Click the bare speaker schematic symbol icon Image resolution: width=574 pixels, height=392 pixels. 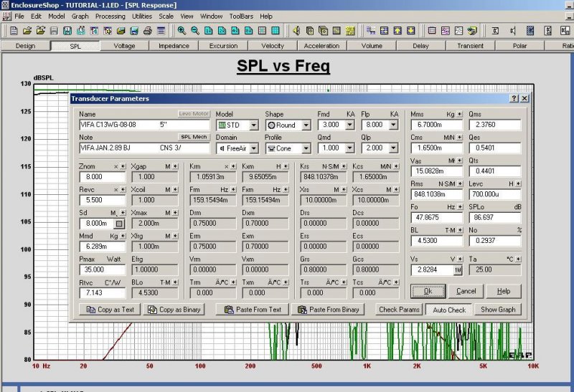point(513,31)
